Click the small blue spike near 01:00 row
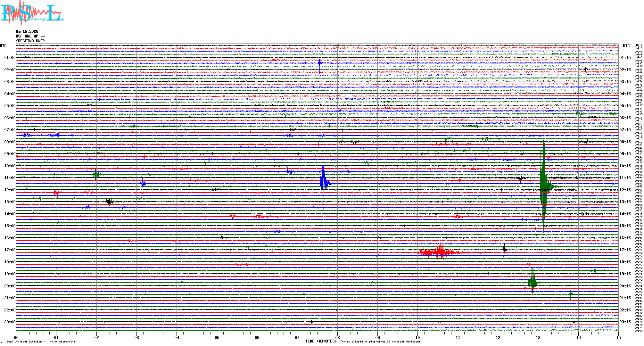The width and height of the screenshot is (644, 346). pyautogui.click(x=319, y=63)
